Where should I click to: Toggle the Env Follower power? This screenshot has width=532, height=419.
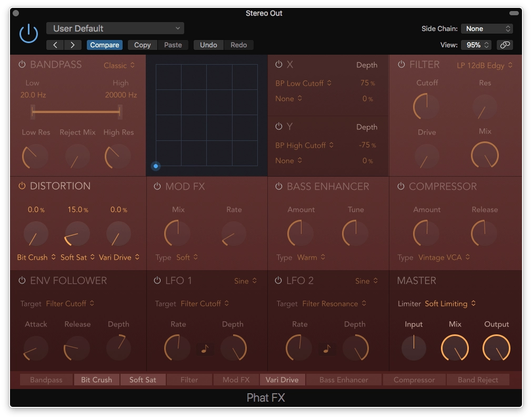point(22,280)
